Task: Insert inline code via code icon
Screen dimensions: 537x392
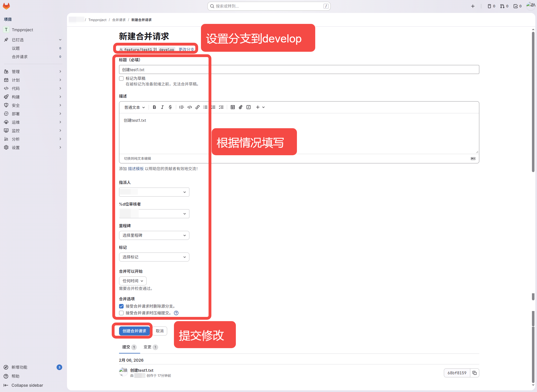Action: tap(190, 107)
